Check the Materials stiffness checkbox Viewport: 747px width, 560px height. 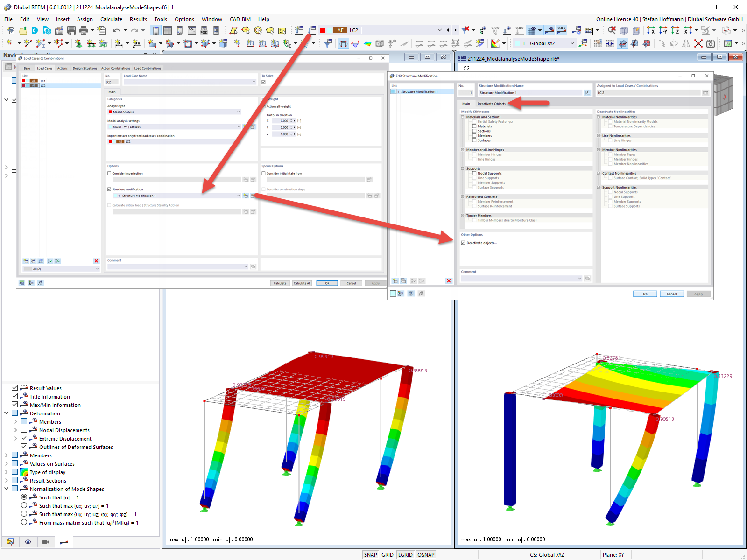[474, 126]
